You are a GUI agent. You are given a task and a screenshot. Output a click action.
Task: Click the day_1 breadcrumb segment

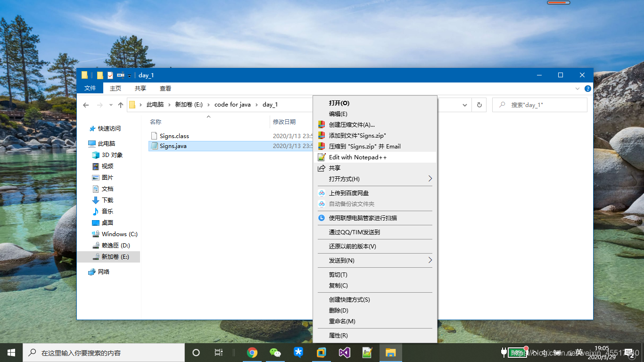(x=270, y=105)
